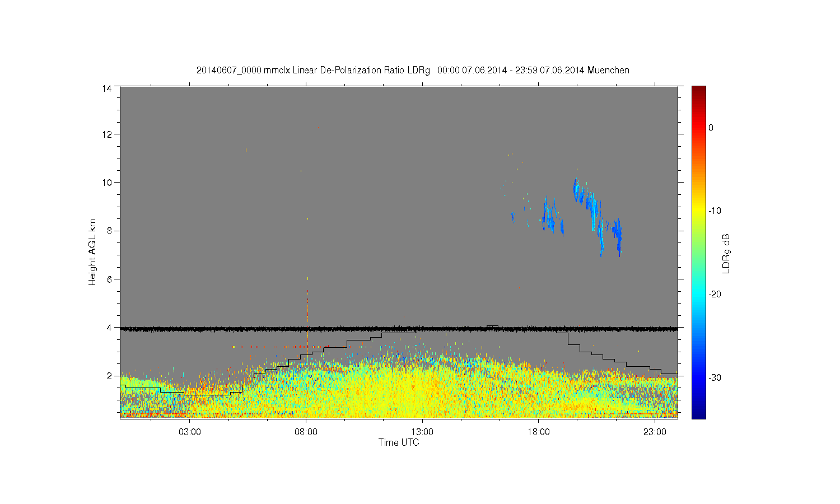Screen dimensions: 840x504
Task: Click the 18:00 time tick label
Action: (538, 432)
